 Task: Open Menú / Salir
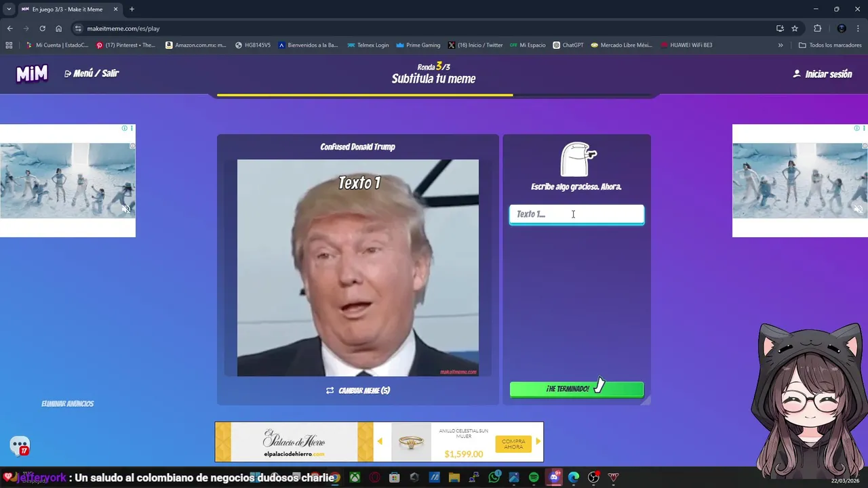[92, 73]
